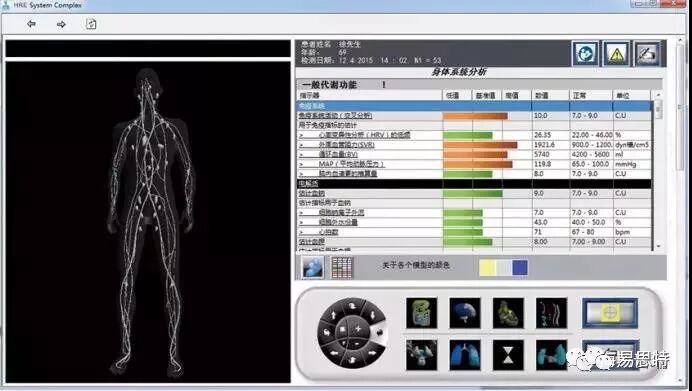Click the up arrow on the navigation wheel
Viewport: 692px width, 391px height.
coord(333,315)
